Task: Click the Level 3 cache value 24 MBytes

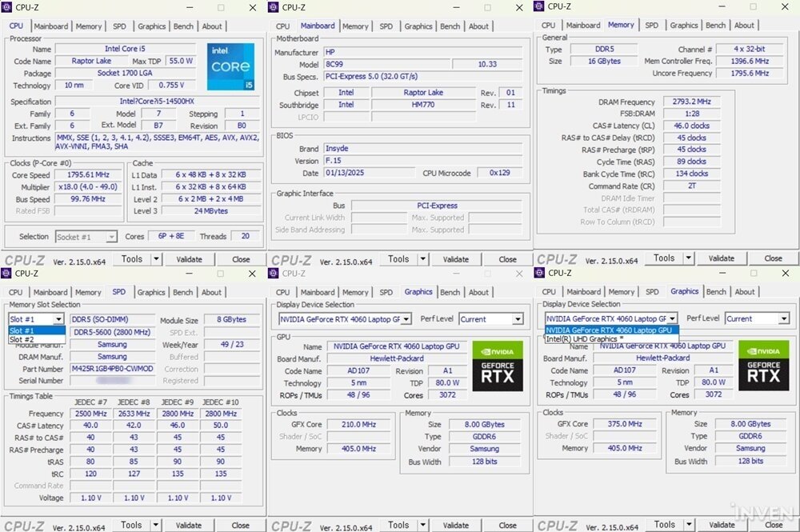Action: pyautogui.click(x=210, y=210)
